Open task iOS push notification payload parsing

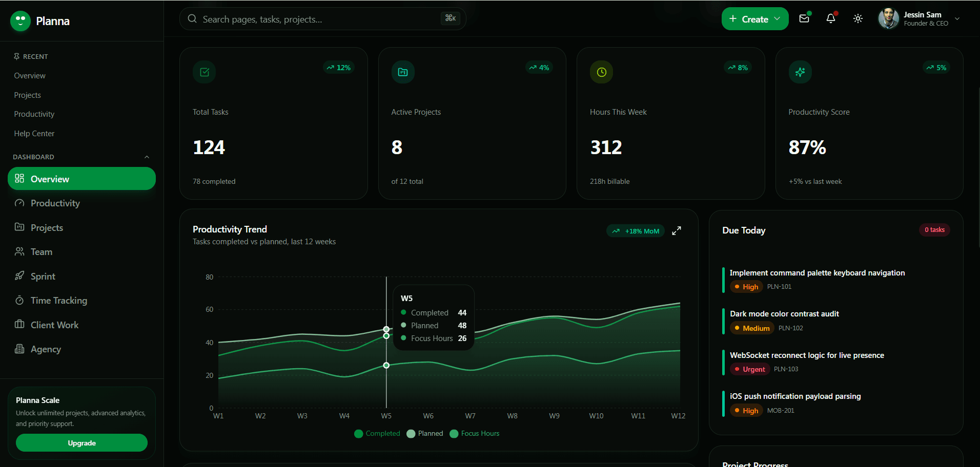click(795, 396)
